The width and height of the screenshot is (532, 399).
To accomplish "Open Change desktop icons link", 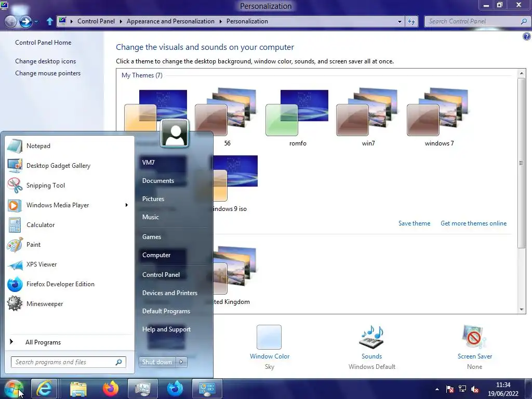I will (x=46, y=61).
